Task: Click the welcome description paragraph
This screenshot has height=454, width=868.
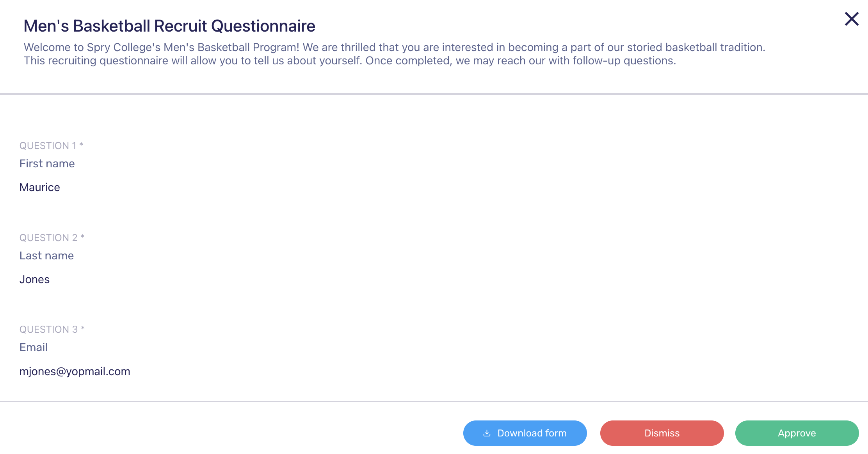Action: click(394, 54)
